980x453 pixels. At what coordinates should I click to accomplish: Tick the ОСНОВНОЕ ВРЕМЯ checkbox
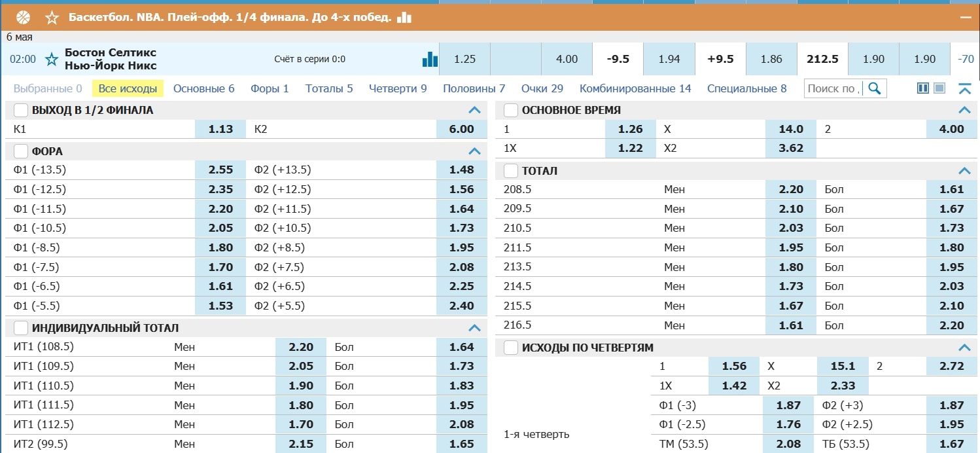point(511,110)
